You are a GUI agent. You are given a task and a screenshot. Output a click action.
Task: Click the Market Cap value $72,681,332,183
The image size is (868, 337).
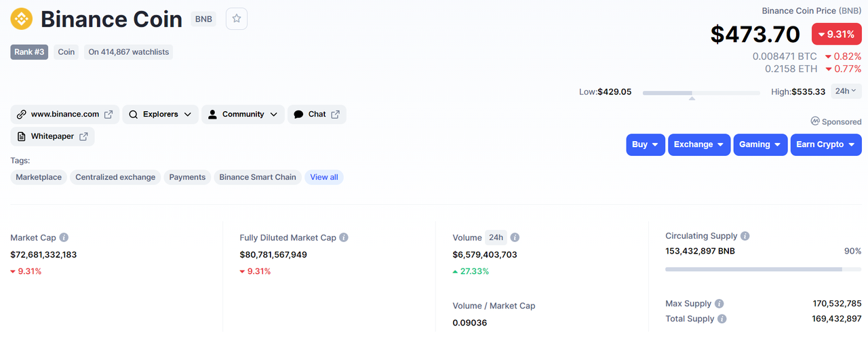(x=43, y=255)
